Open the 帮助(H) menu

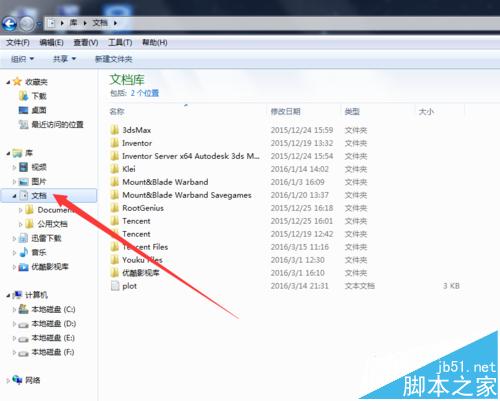click(155, 43)
